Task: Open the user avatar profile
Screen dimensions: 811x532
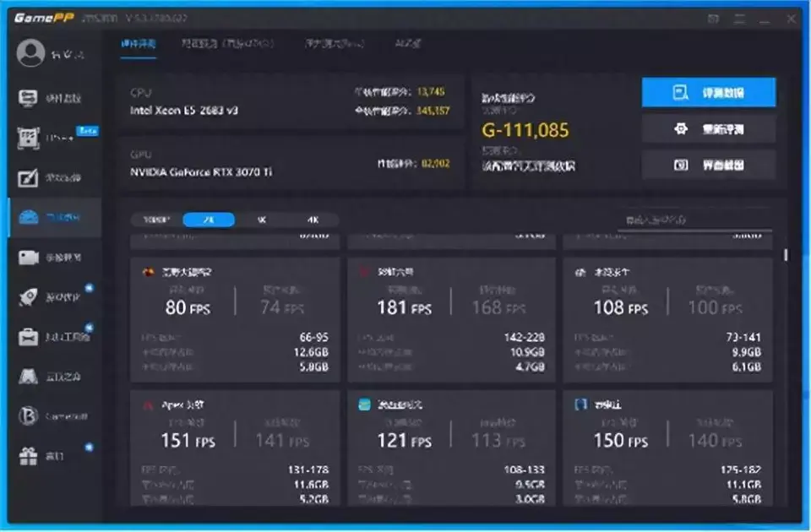Action: click(x=30, y=52)
